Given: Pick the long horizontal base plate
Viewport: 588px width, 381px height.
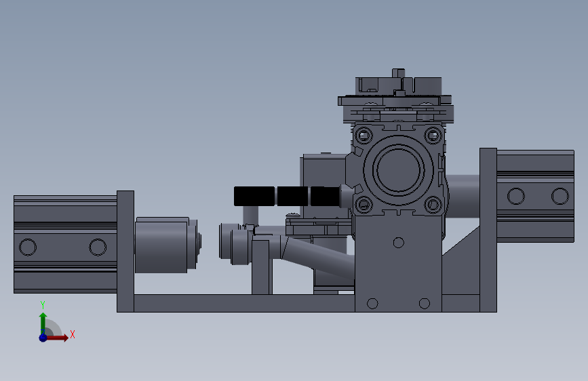Looking at the screenshot, I should coord(243,303).
